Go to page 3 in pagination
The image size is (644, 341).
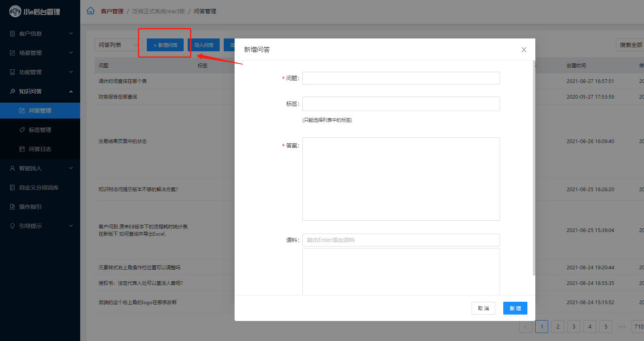point(574,327)
